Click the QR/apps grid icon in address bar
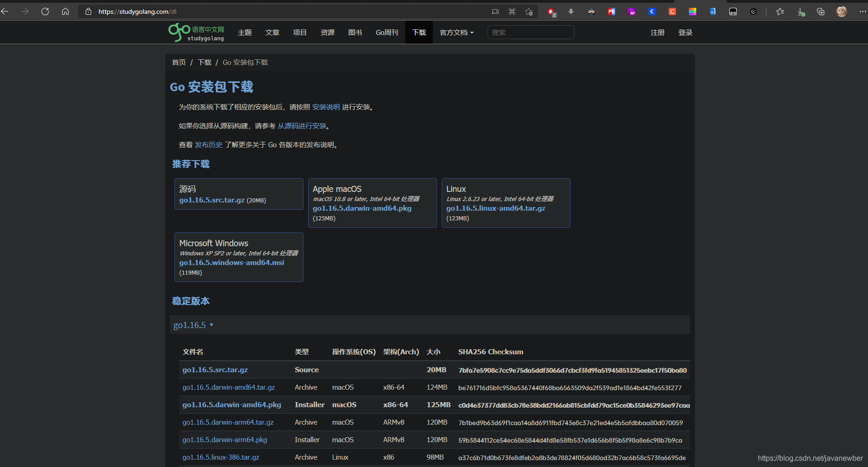This screenshot has width=868, height=467. (512, 12)
